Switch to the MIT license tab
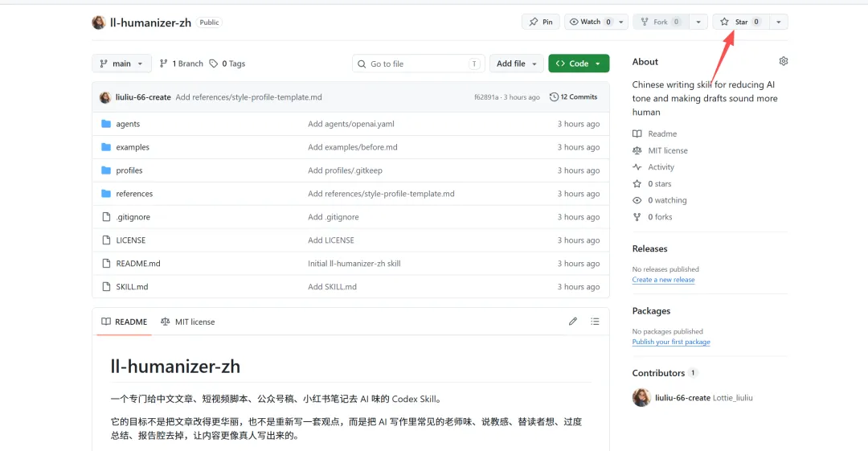 click(187, 322)
